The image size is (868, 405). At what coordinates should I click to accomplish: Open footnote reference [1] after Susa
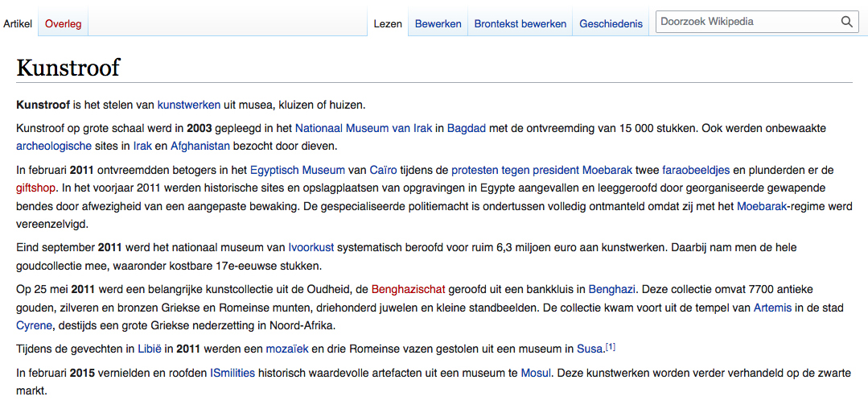point(611,346)
